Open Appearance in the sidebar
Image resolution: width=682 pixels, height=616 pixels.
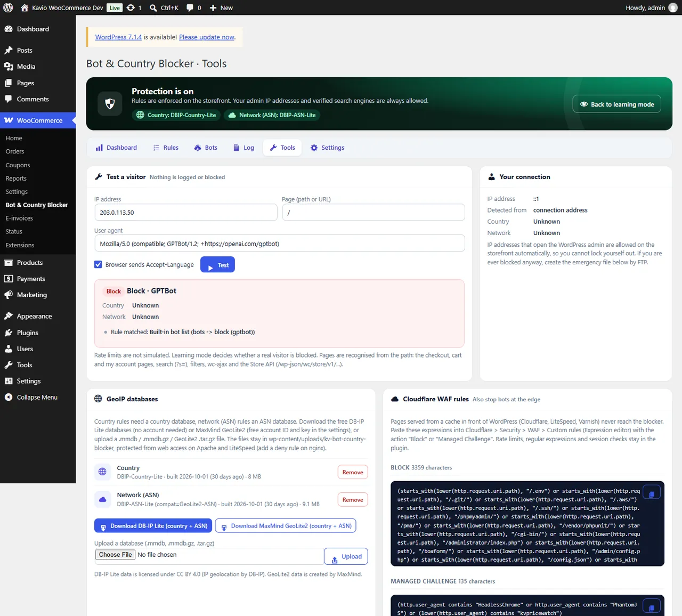(34, 316)
